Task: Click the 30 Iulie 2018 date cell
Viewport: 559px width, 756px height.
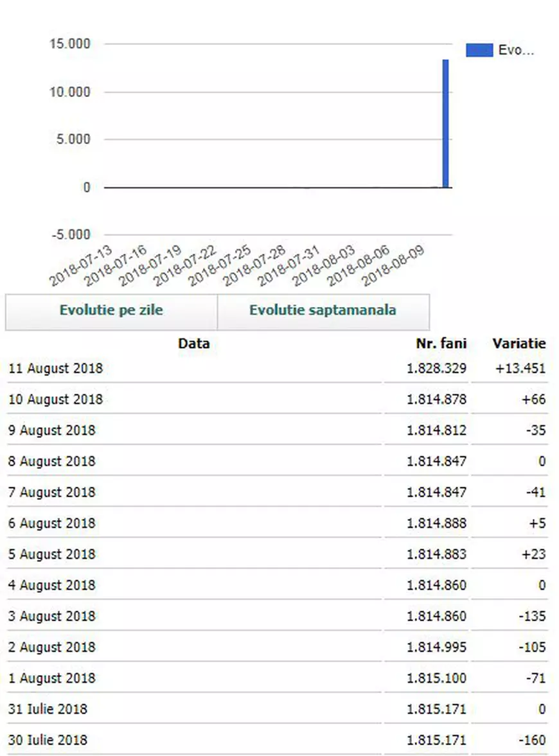Action: [48, 741]
